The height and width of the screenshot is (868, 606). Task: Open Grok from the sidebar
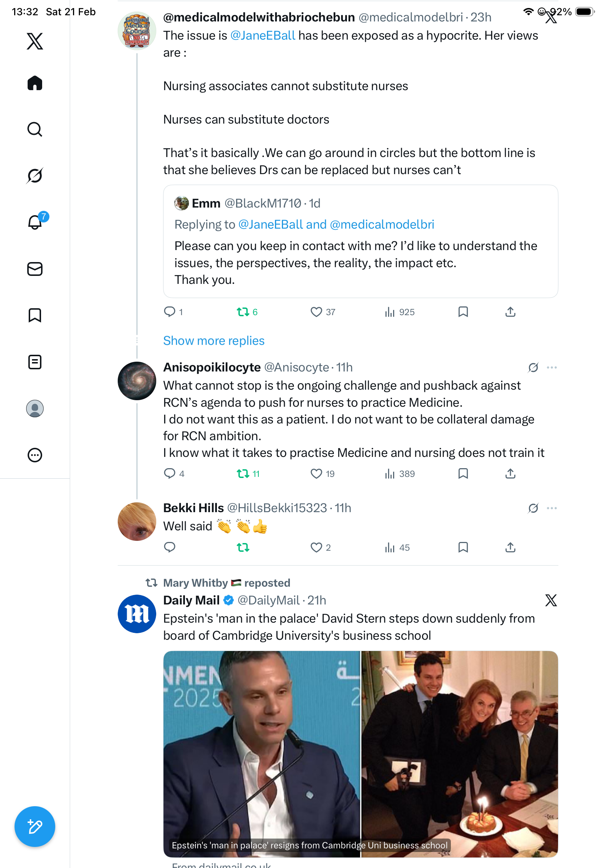click(35, 176)
